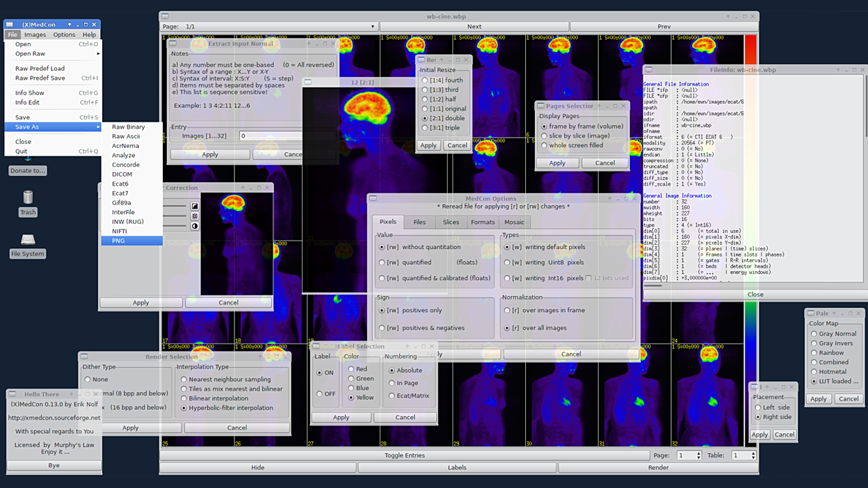Viewport: 868px width, 488px height.
Task: Open the Trash desktop icon
Action: click(28, 198)
